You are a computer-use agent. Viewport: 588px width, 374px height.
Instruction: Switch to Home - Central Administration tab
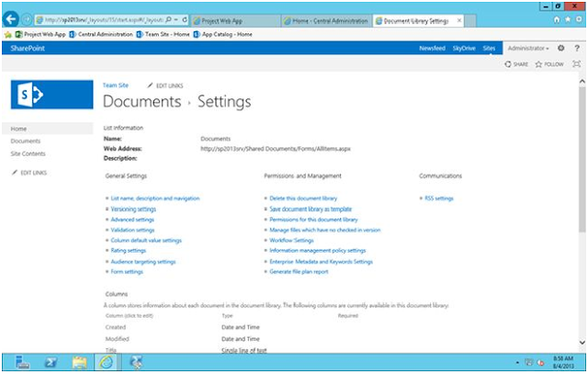point(326,21)
